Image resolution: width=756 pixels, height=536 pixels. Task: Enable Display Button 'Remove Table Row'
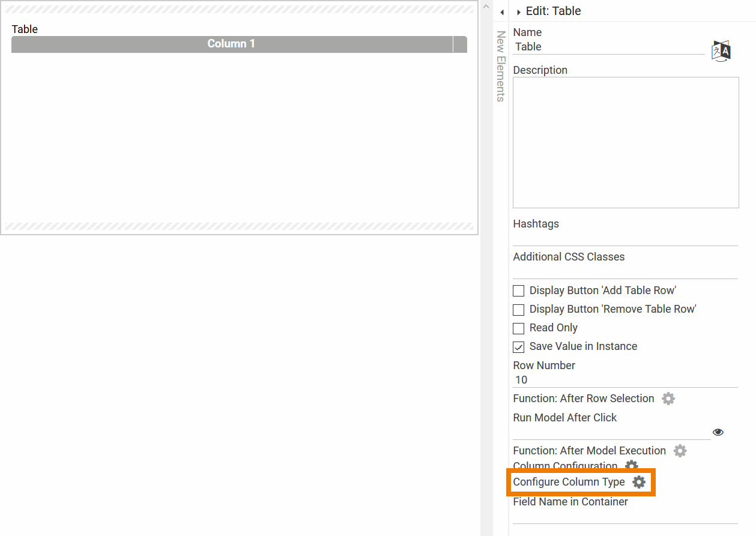pos(519,310)
